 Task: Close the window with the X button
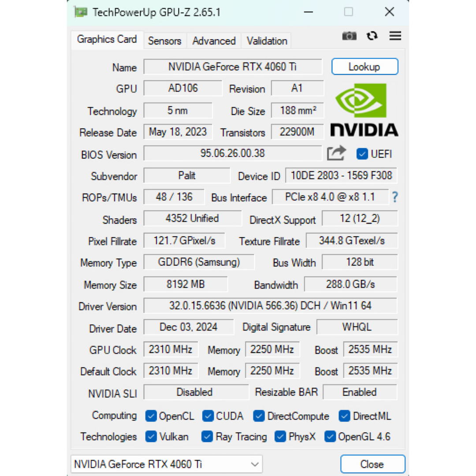(390, 12)
